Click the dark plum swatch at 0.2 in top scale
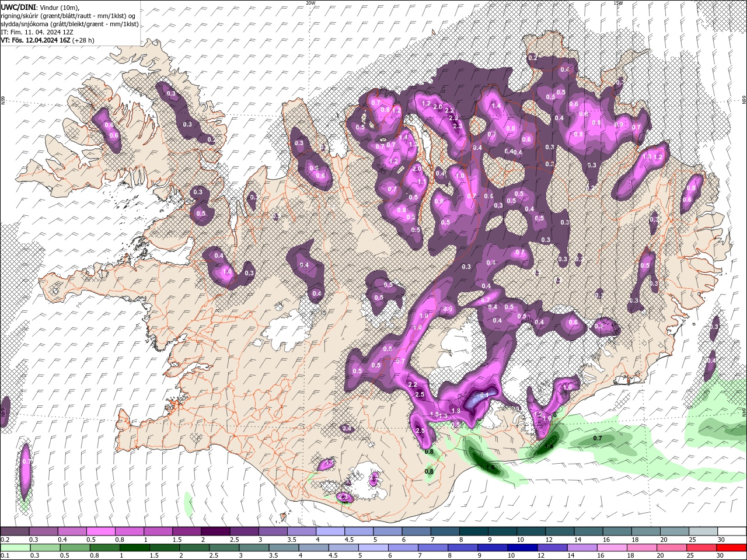Image resolution: width=747 pixels, height=560 pixels. (x=15, y=531)
